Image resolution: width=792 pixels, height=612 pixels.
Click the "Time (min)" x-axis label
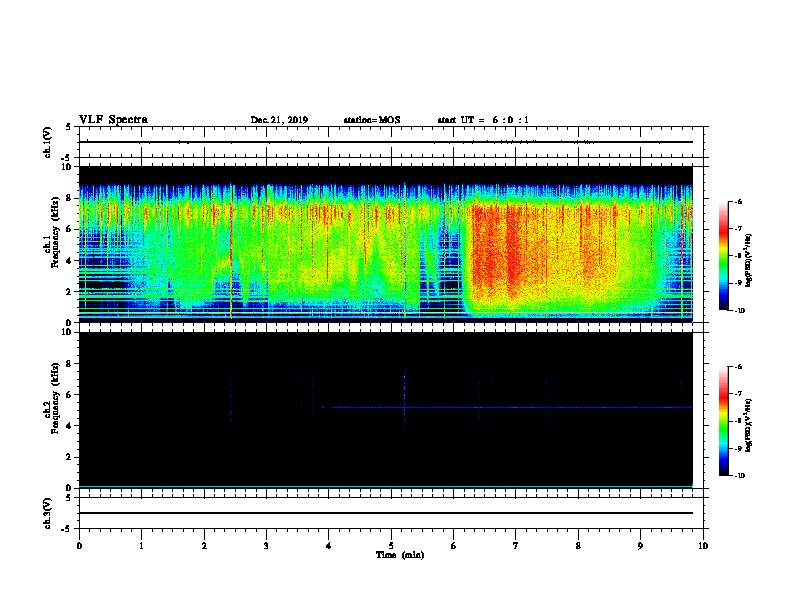(x=400, y=555)
